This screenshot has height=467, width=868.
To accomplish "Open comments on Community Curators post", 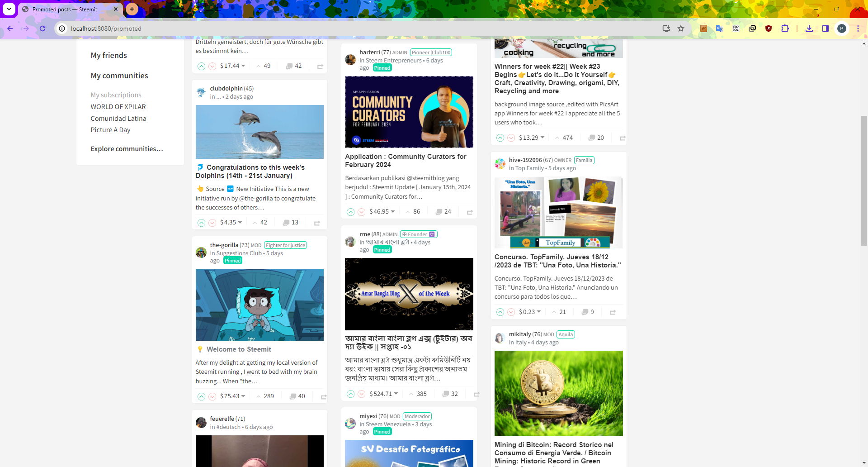I will click(443, 212).
